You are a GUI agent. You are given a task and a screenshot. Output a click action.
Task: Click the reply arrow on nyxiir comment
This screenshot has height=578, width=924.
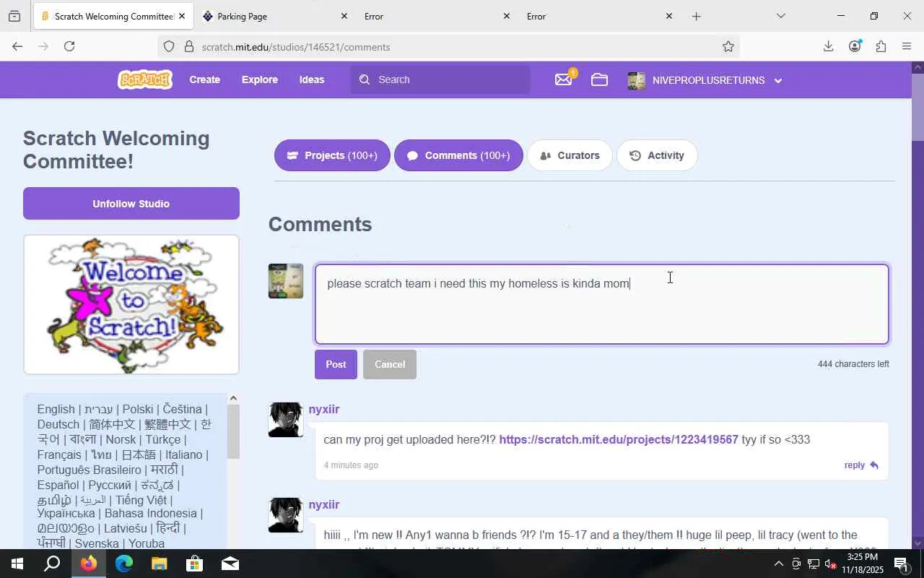[874, 465]
